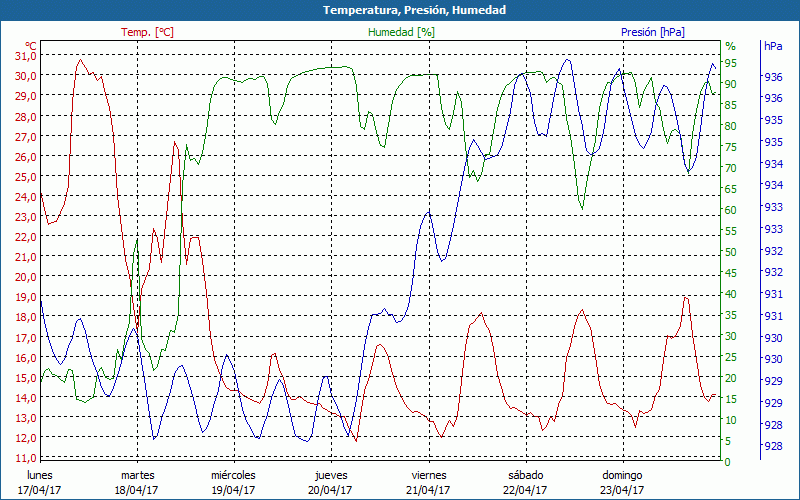
Task: Select the sábado day label
Action: pos(525,475)
